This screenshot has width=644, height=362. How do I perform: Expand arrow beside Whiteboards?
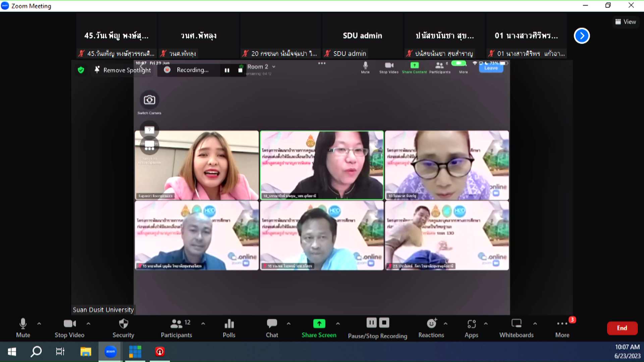point(535,323)
